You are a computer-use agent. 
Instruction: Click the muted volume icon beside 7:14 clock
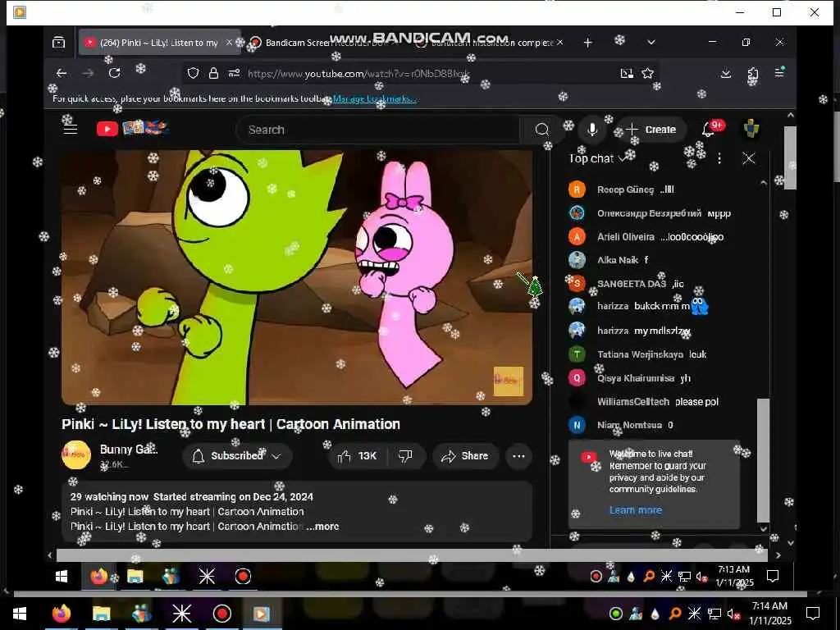click(734, 614)
